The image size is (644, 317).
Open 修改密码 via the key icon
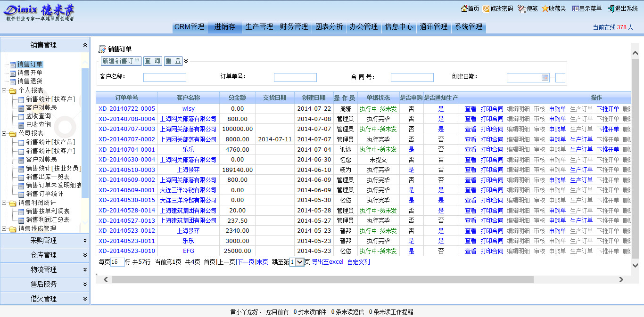[x=486, y=8]
